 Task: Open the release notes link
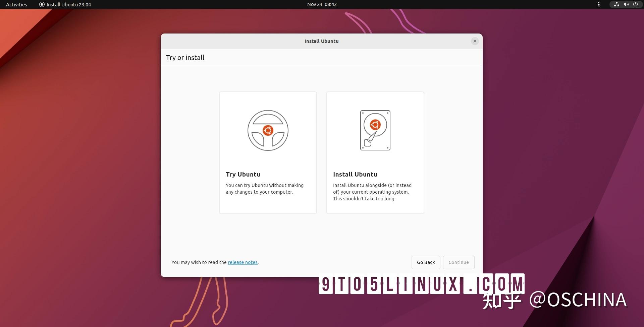[x=243, y=262]
